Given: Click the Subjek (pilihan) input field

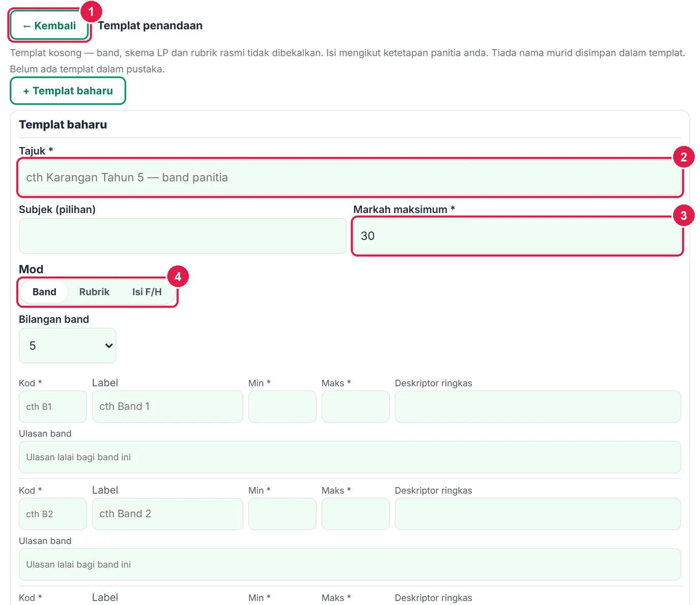Looking at the screenshot, I should click(x=183, y=236).
